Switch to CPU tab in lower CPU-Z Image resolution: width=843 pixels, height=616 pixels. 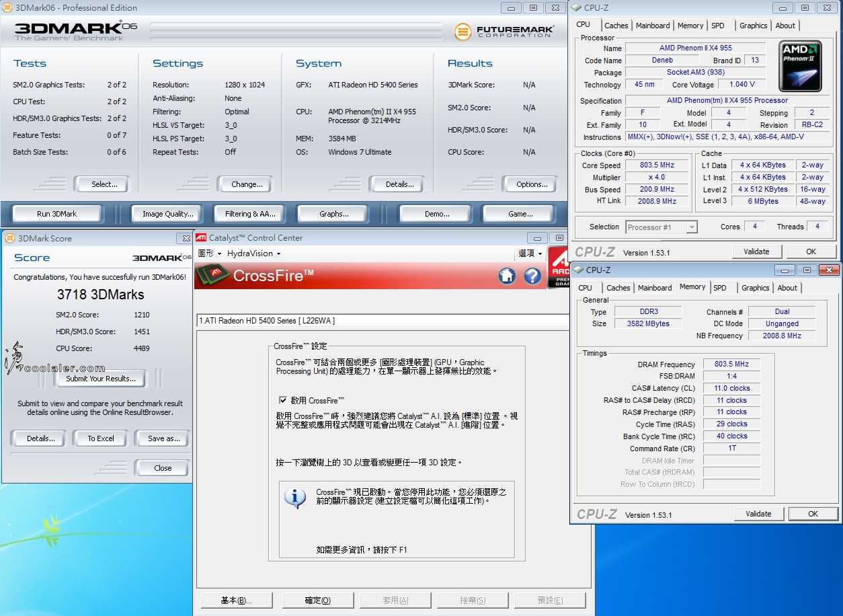point(586,288)
